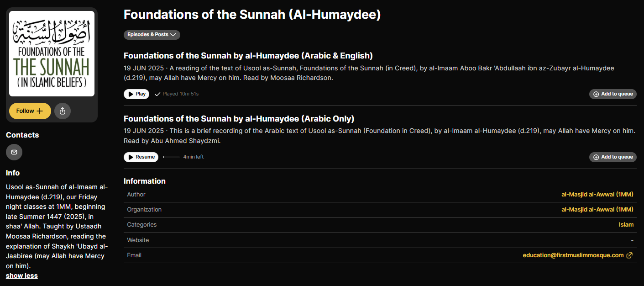Open the Islam category link
This screenshot has width=644, height=286.
(x=626, y=225)
